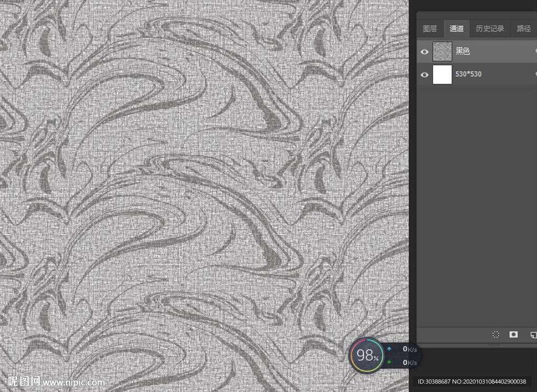
Task: Click the upload speed 0K/s reading
Action: (410, 349)
